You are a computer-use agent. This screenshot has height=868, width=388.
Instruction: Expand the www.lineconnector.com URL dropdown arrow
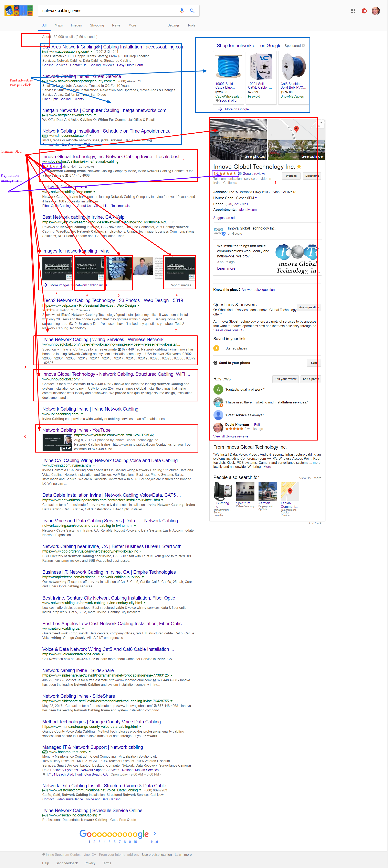[90, 135]
